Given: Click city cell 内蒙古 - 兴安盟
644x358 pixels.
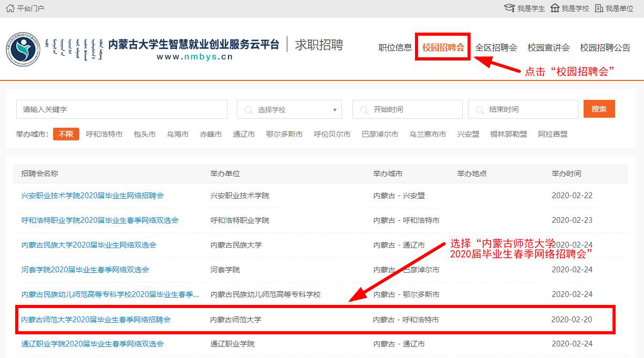Looking at the screenshot, I should pos(399,196).
